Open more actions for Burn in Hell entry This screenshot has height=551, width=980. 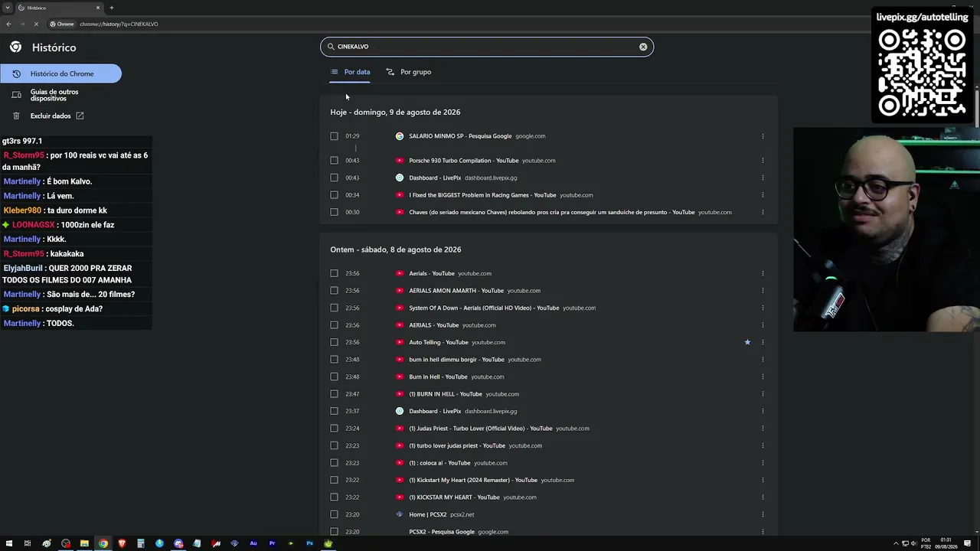[x=763, y=377]
